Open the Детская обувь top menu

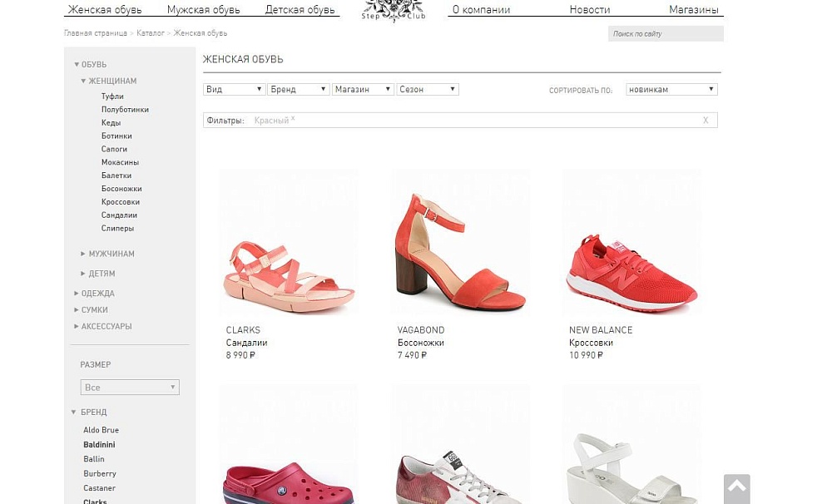(300, 9)
